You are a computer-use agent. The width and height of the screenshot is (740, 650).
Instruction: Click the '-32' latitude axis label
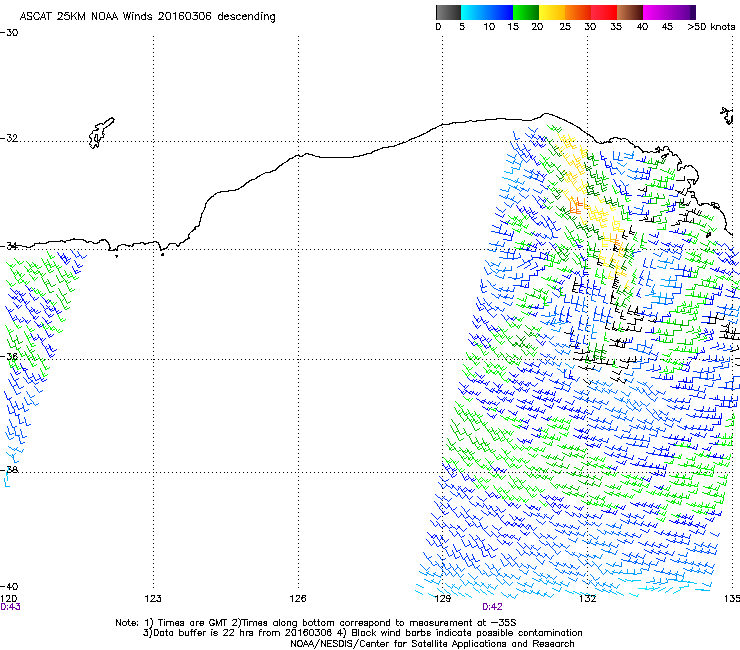(9, 138)
